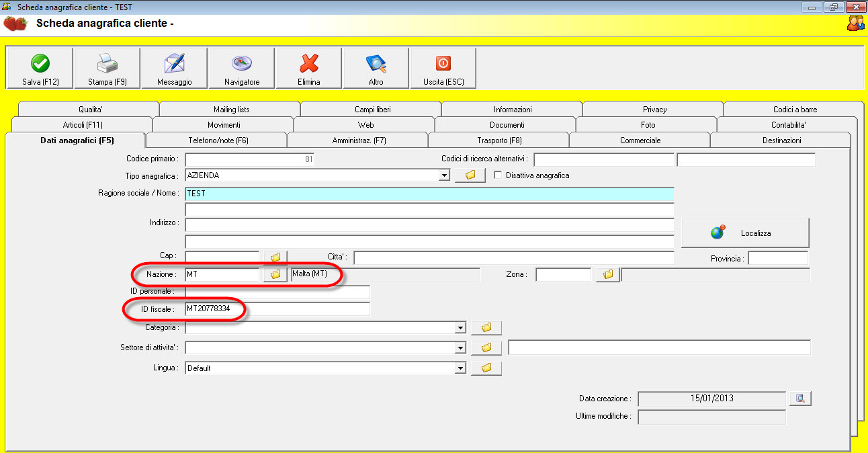Switch to the Trasporto (F8) tab
Viewport: 868px width, 453px height.
click(x=500, y=140)
